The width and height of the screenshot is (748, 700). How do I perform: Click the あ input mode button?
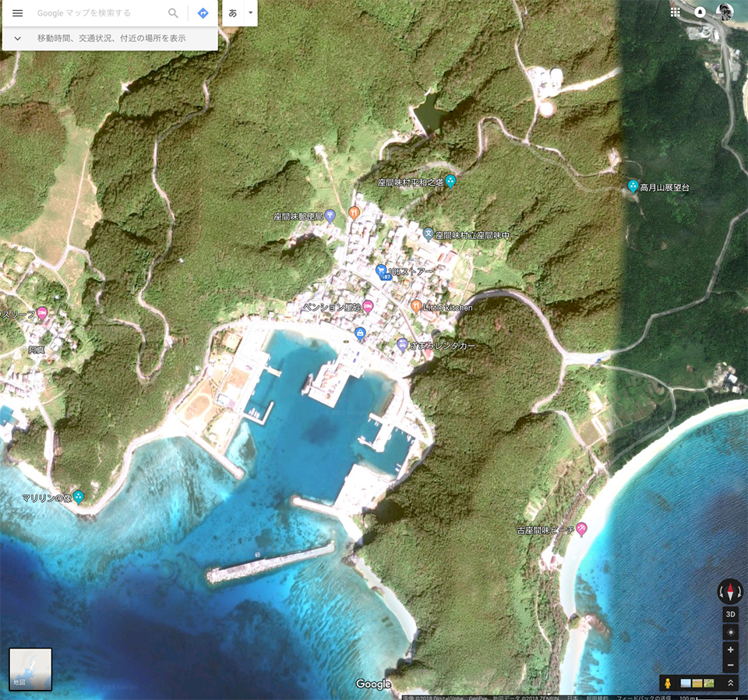point(233,13)
